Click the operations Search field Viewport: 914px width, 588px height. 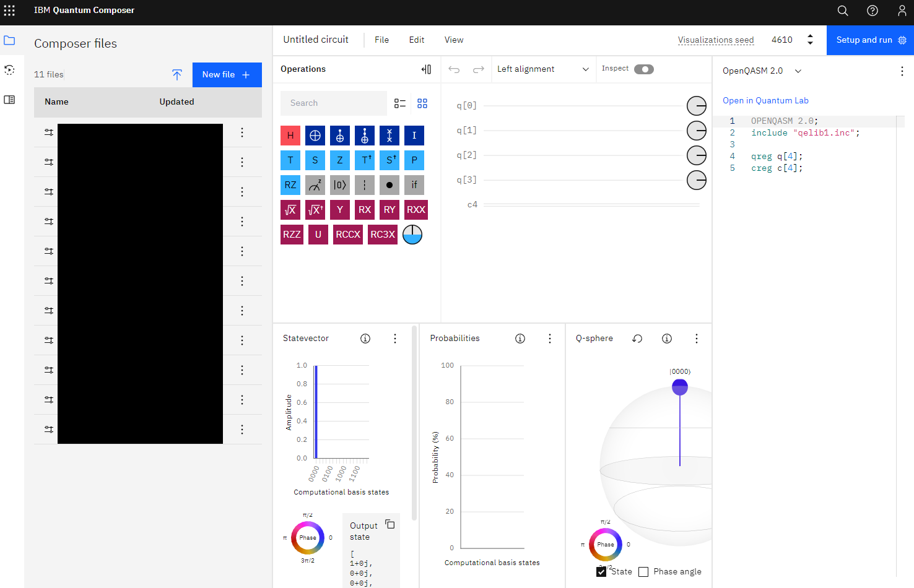[x=334, y=103]
